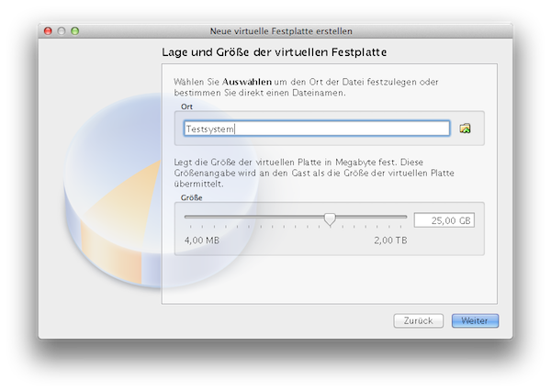The image size is (551, 392).
Task: Go back with the Zurück button
Action: tap(418, 320)
